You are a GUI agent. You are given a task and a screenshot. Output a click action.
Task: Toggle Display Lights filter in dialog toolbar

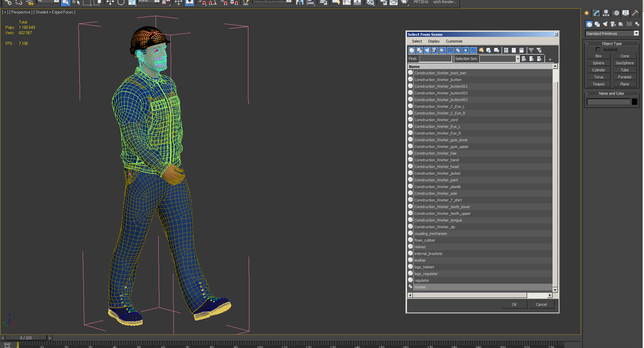tap(427, 50)
